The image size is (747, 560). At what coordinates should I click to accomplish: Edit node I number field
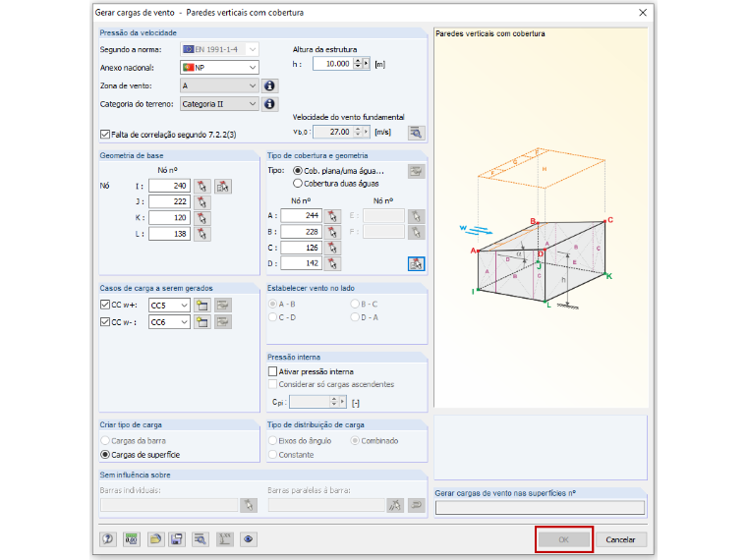tap(170, 187)
